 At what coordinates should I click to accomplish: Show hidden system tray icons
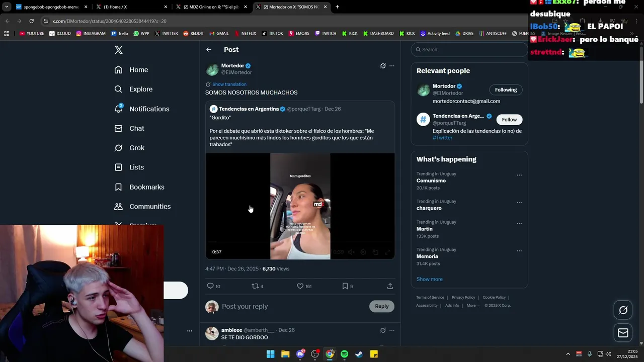(568, 354)
